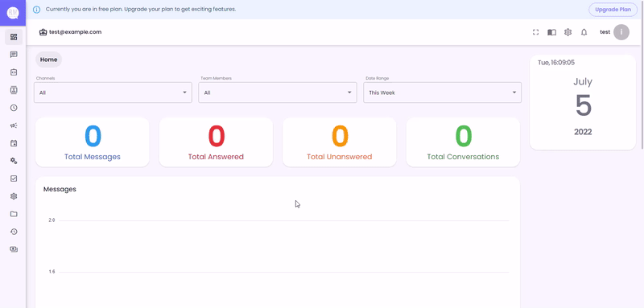The height and width of the screenshot is (308, 644).
Task: Open the documentation book icon in header
Action: click(x=551, y=32)
